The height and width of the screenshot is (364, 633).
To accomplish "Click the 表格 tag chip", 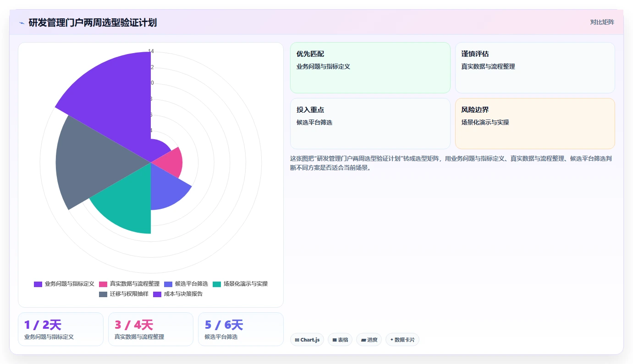I will 340,340.
